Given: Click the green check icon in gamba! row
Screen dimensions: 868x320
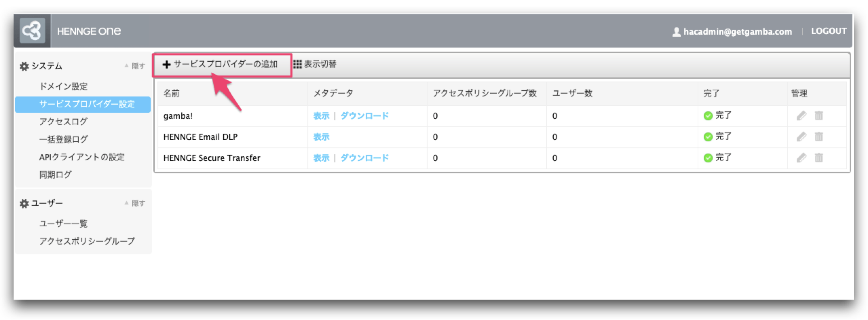Looking at the screenshot, I should 708,116.
